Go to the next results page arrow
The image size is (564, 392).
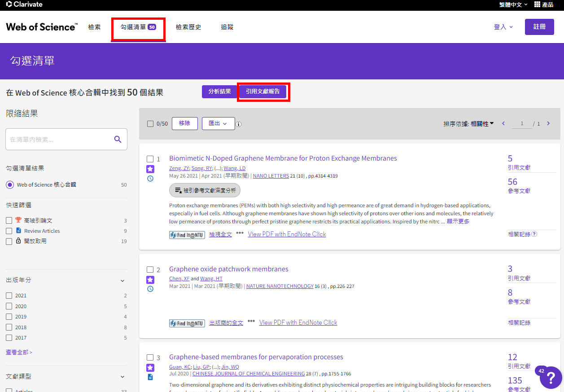tap(548, 124)
